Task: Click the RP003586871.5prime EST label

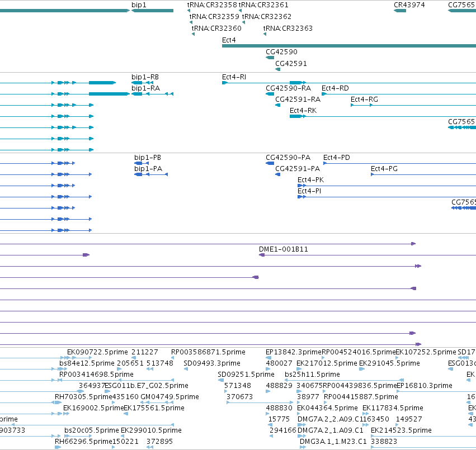Action: 208,352
